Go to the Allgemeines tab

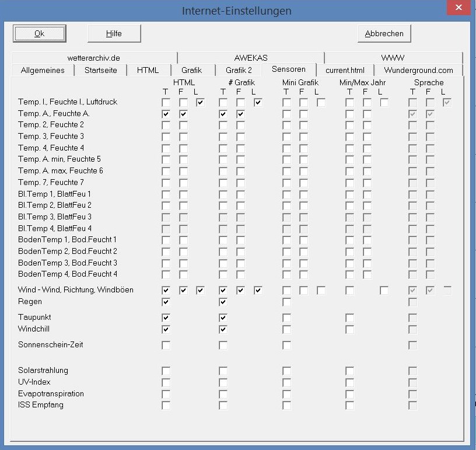pos(43,70)
